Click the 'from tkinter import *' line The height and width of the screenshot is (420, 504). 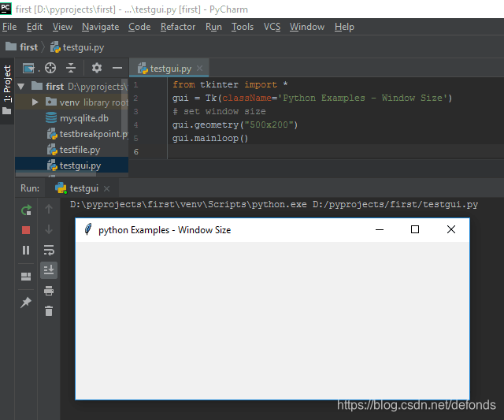tap(230, 84)
